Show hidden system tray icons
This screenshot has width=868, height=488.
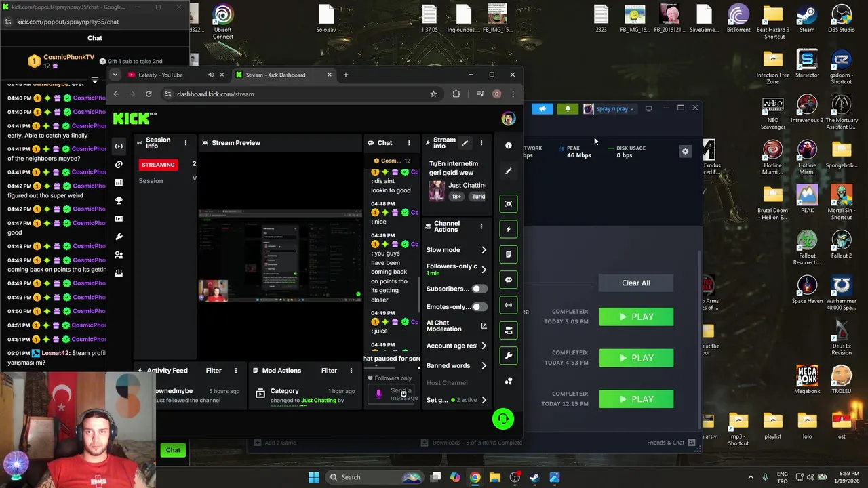751,477
